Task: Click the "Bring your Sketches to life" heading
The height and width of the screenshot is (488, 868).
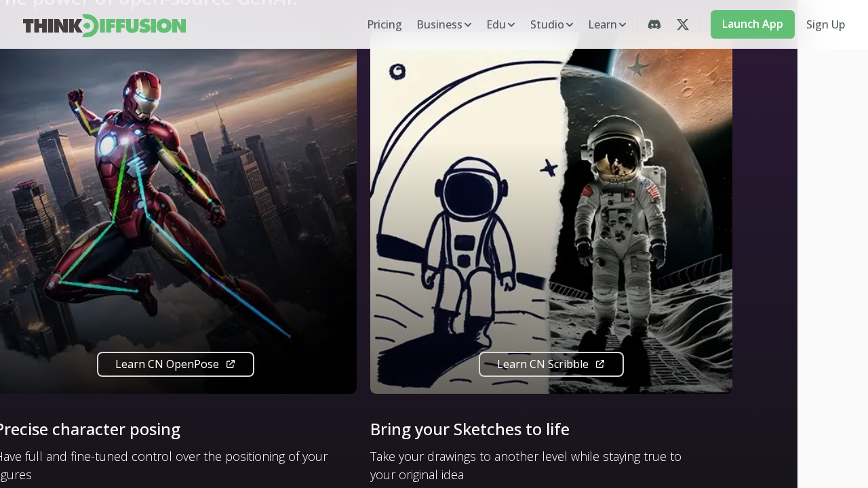Action: (x=470, y=429)
